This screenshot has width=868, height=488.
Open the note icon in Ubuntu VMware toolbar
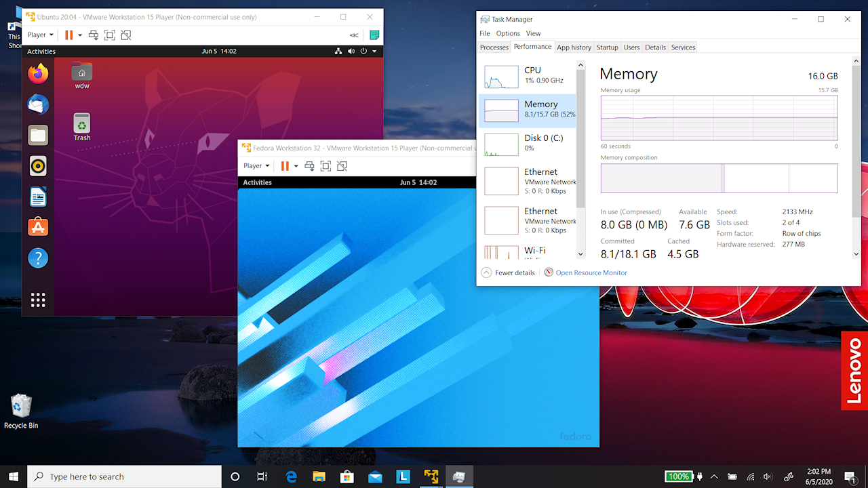click(374, 35)
